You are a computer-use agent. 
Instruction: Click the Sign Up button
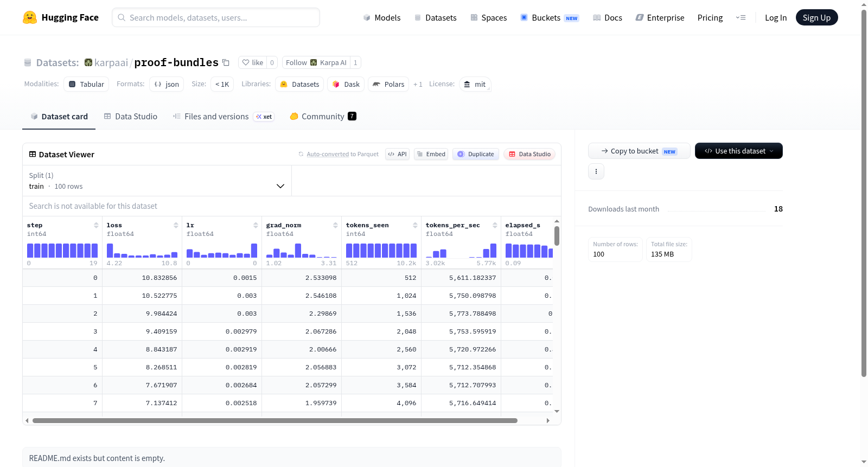[x=816, y=17]
